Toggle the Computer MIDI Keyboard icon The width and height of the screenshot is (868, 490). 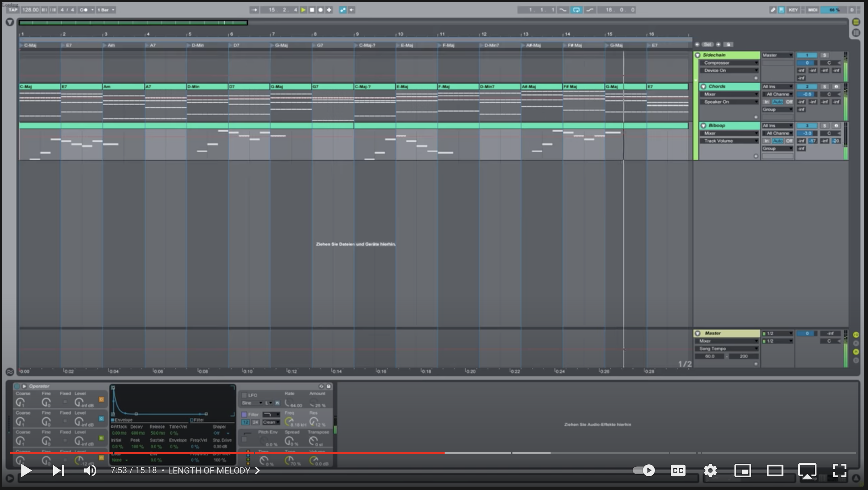tap(781, 10)
